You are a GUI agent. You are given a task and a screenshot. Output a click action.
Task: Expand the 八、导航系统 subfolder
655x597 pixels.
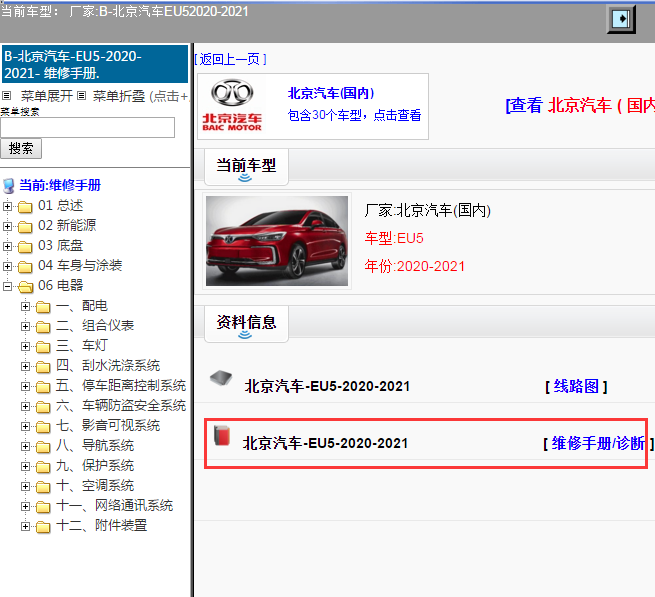(x=25, y=446)
